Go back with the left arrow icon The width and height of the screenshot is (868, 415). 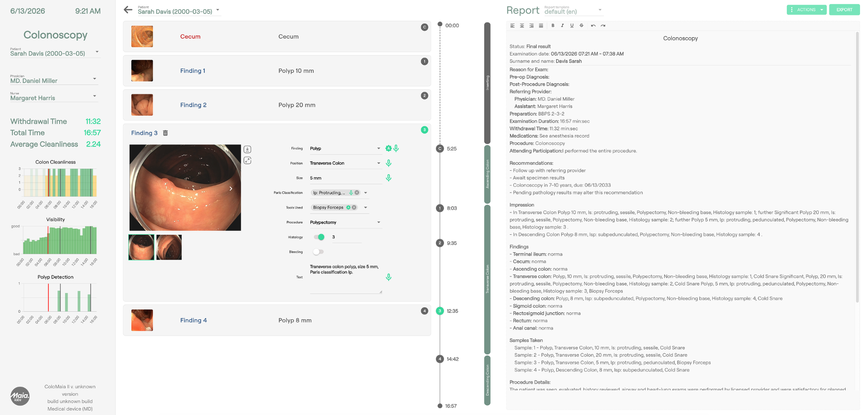(x=128, y=10)
